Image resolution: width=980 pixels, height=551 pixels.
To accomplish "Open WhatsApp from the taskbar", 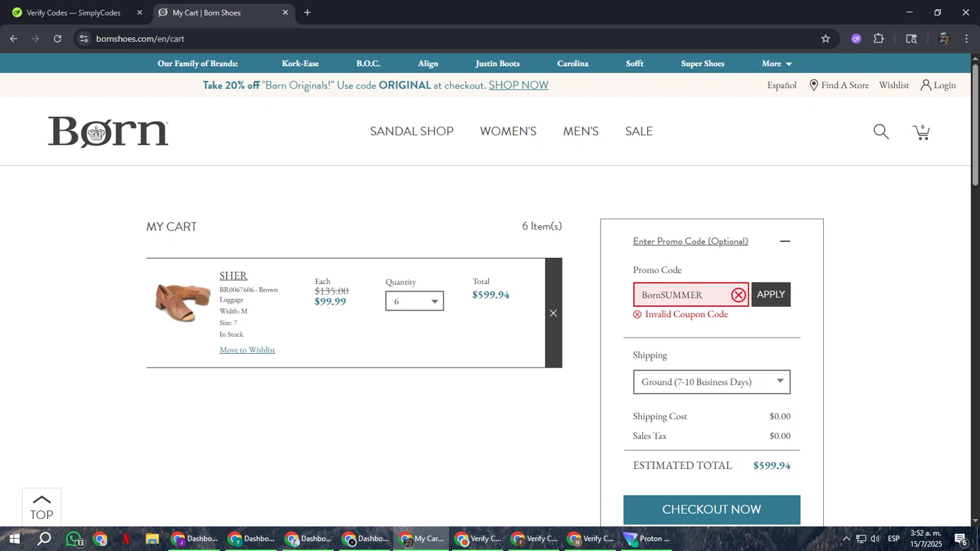I will coord(74,539).
